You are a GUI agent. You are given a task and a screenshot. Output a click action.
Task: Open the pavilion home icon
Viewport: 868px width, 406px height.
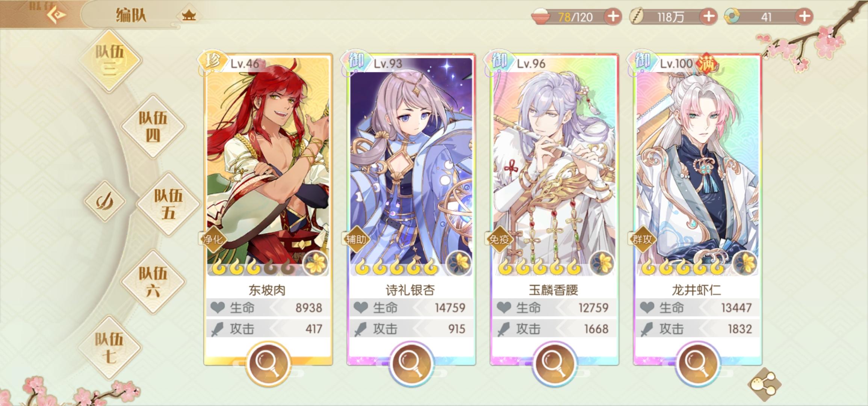(x=189, y=16)
